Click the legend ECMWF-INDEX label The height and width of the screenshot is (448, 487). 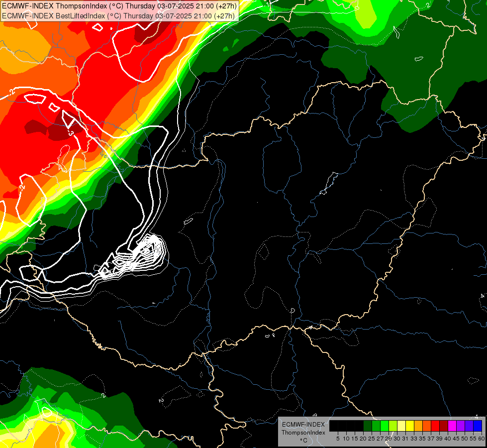click(x=303, y=425)
